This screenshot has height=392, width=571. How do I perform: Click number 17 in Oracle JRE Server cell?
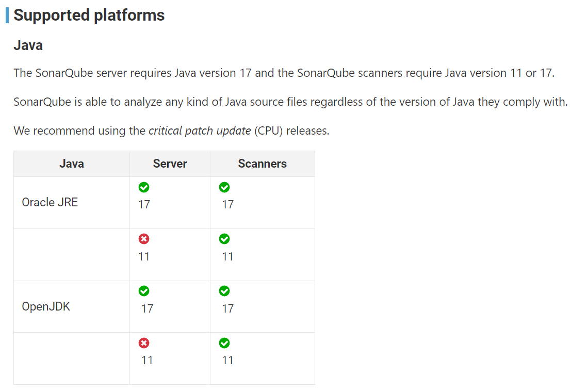(x=144, y=204)
